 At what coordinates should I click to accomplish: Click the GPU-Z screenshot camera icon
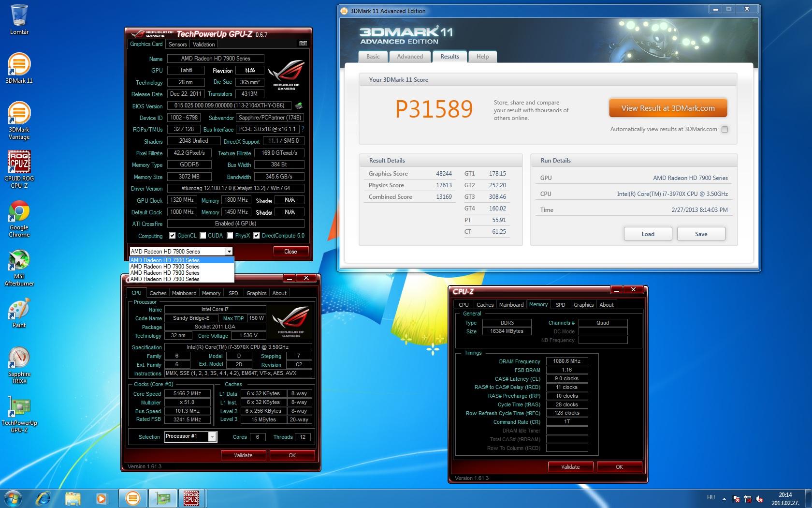(303, 44)
